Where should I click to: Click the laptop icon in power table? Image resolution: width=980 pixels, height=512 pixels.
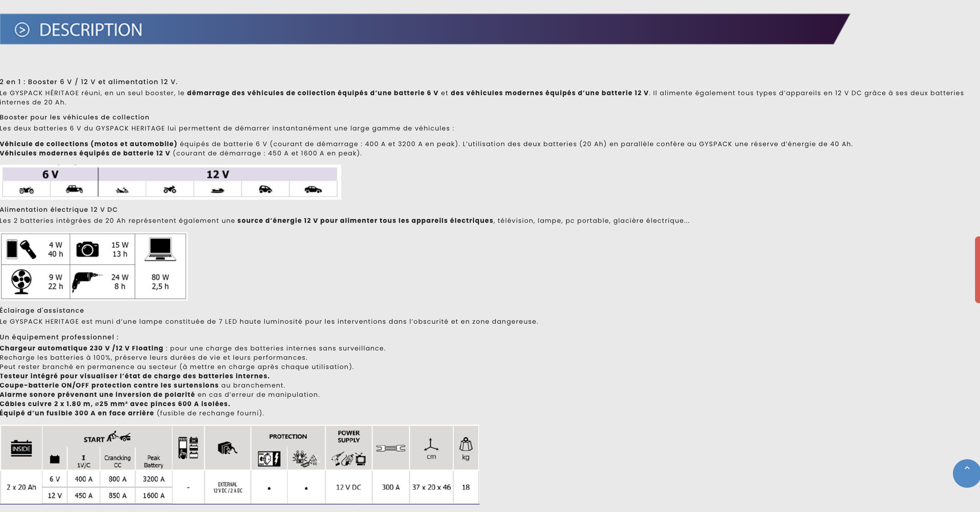coord(160,250)
